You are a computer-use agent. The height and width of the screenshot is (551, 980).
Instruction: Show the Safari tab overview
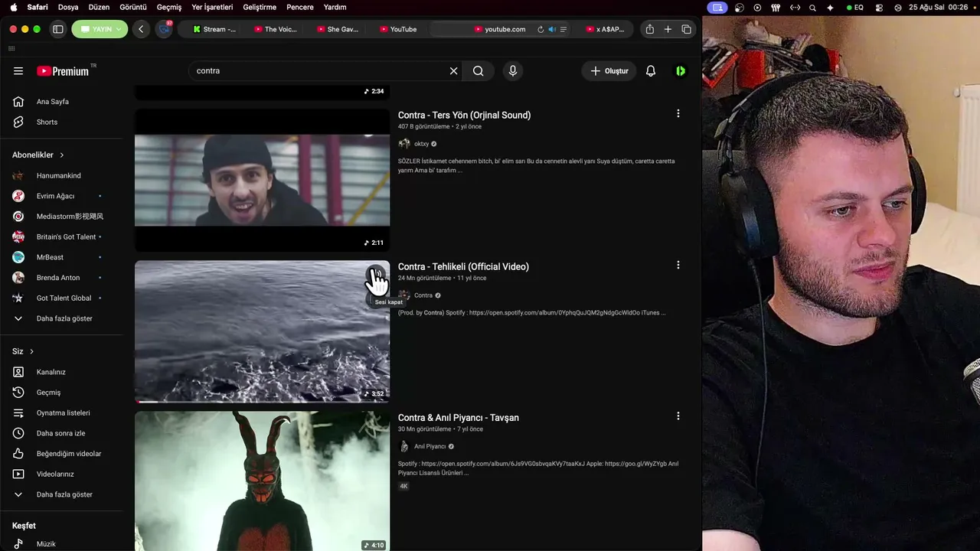pos(686,29)
